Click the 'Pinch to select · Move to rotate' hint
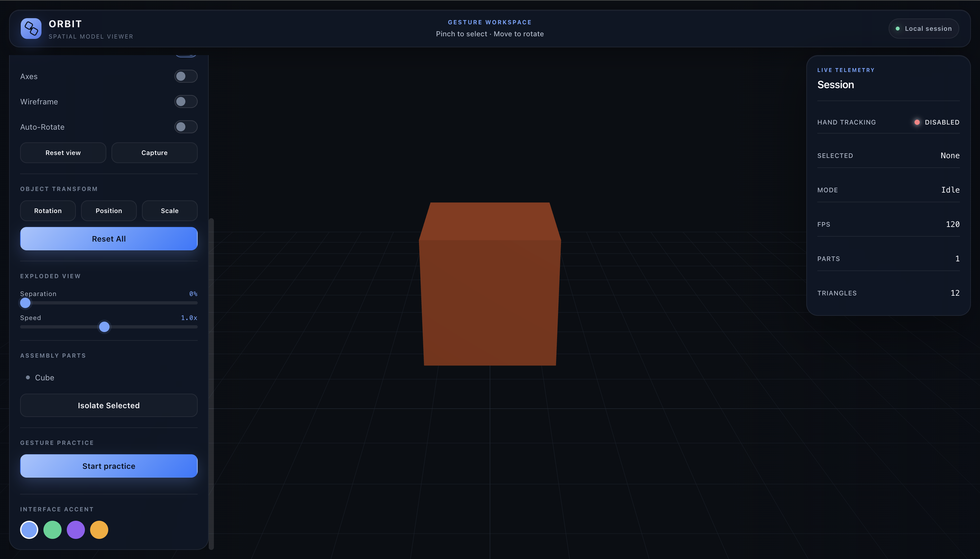Screen dimensions: 980x559 [x=490, y=34]
